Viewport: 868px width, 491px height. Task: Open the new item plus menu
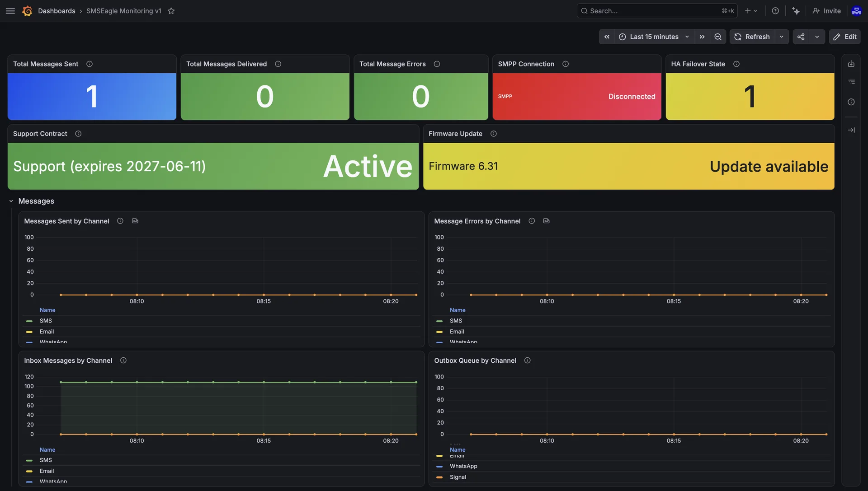(751, 11)
